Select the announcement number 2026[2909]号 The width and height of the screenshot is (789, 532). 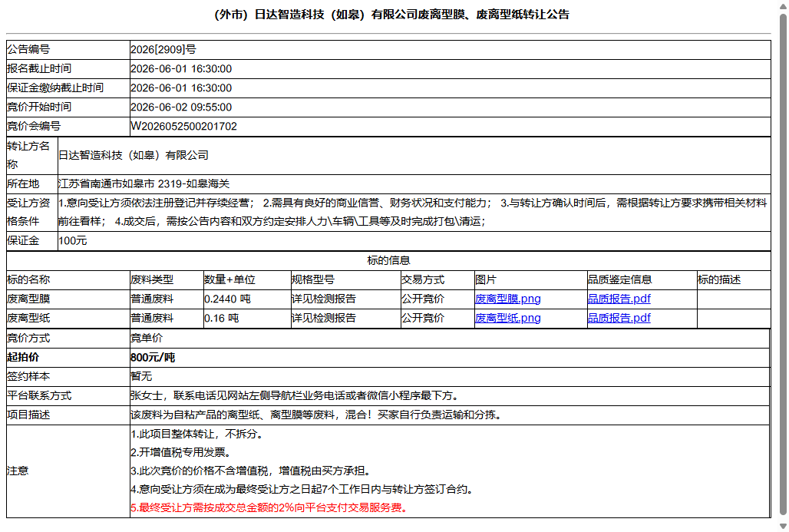coord(163,49)
